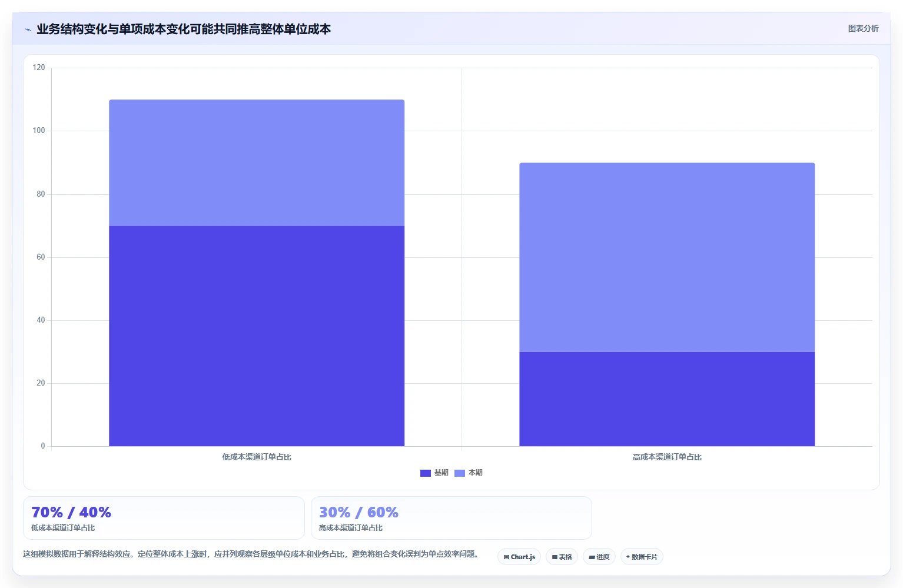Click the blue icon beside the chart title

28,29
